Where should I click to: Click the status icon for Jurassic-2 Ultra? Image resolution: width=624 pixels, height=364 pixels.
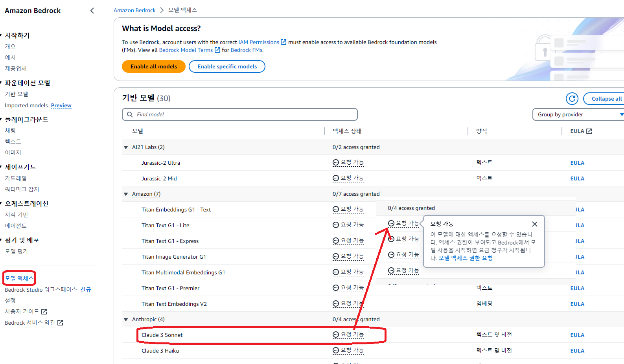[x=336, y=163]
